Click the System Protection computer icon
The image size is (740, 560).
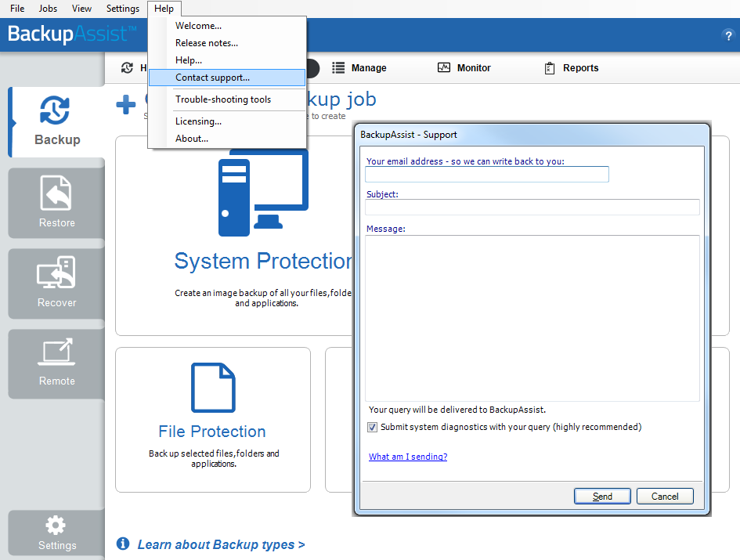[263, 193]
